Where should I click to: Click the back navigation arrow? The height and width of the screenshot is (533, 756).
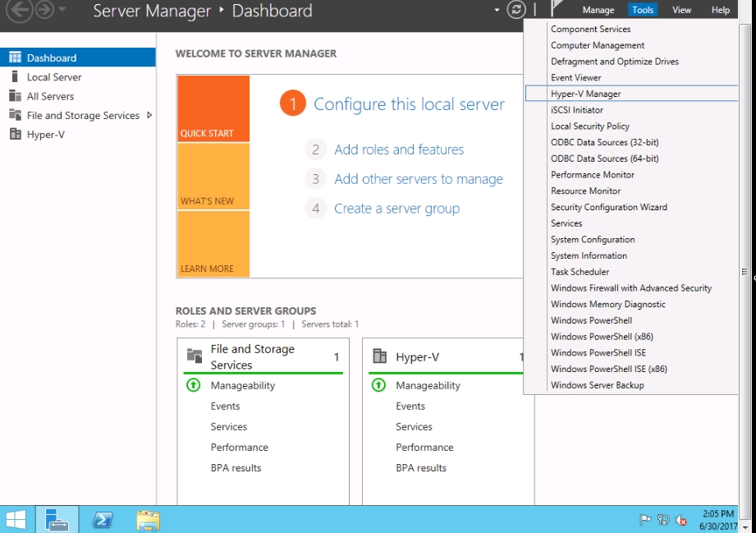19,10
